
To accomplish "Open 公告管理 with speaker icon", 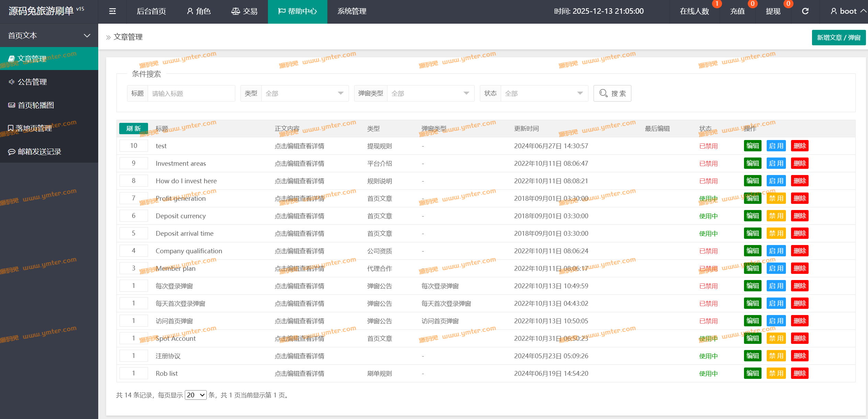I will pos(32,82).
